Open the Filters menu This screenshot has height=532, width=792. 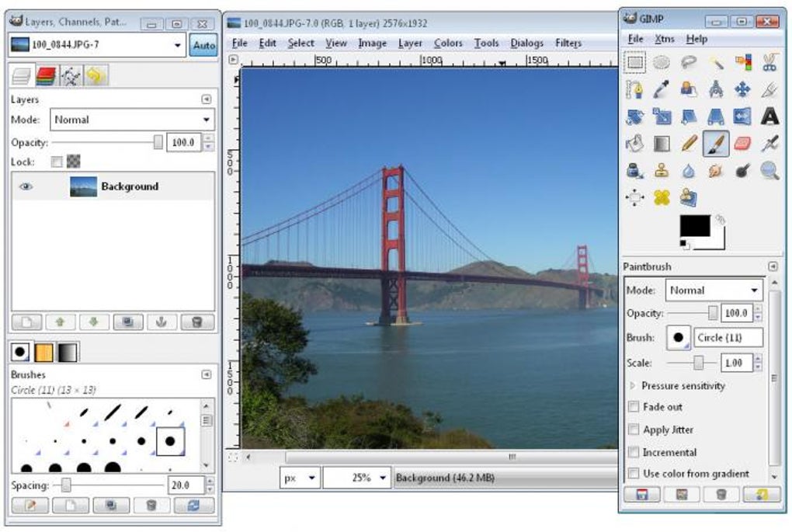tap(568, 43)
